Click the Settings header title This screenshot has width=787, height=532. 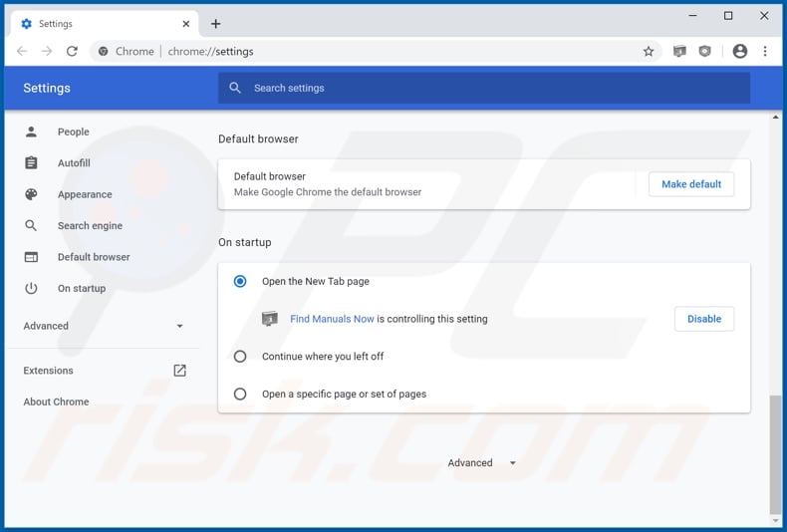[47, 88]
